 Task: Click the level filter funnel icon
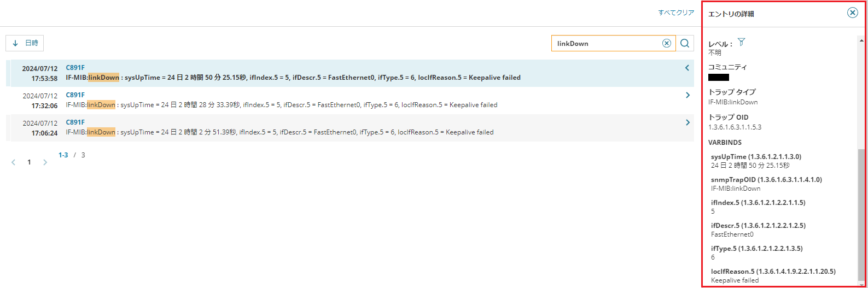pyautogui.click(x=741, y=42)
